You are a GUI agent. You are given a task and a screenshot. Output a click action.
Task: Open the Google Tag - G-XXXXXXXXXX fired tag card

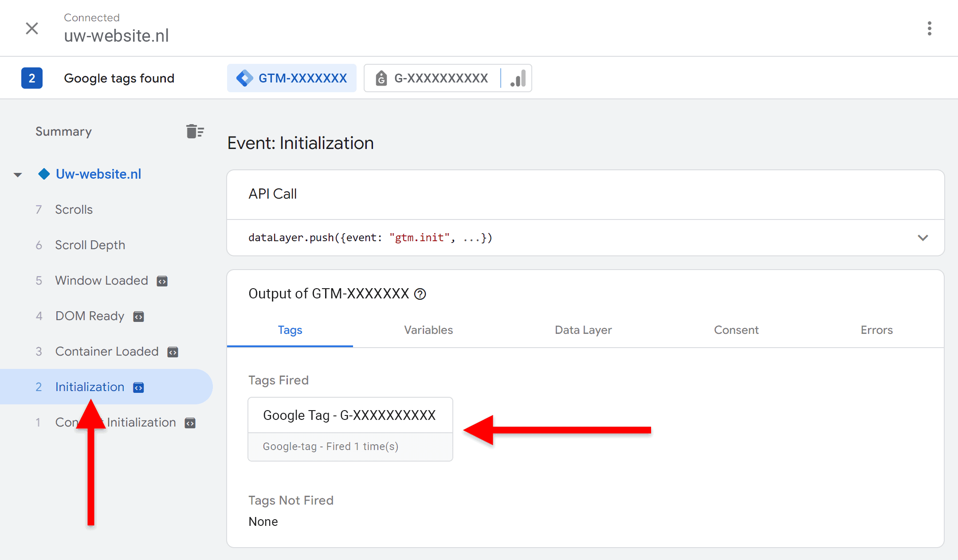tap(350, 429)
